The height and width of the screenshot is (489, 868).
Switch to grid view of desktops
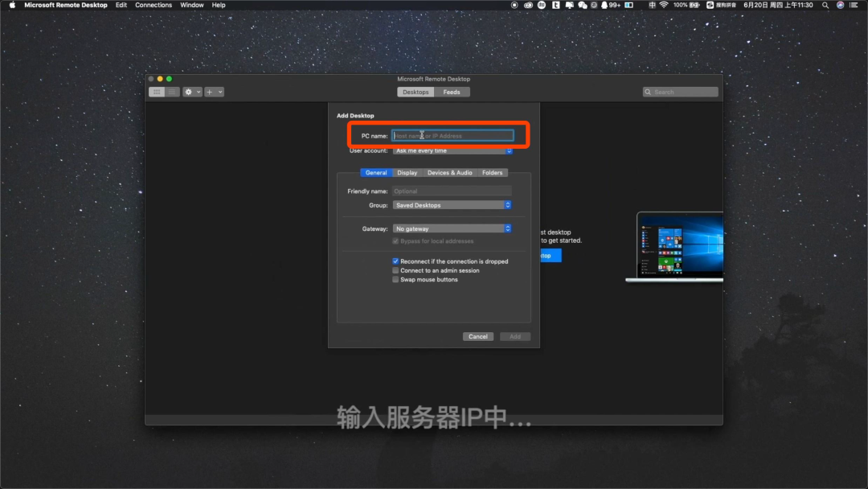coord(157,92)
